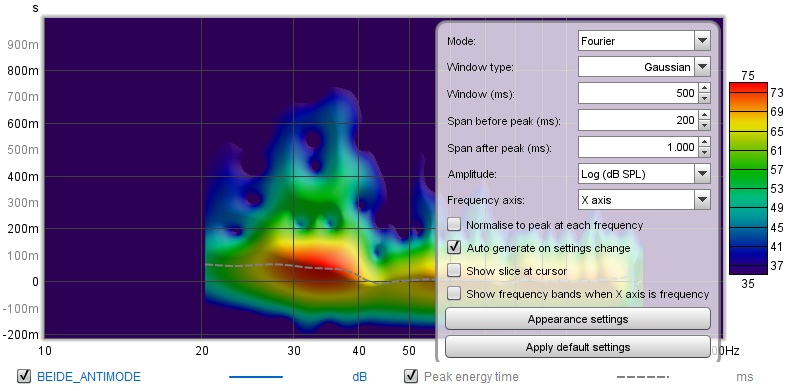Decrease Span before peak value
The width and height of the screenshot is (800, 391).
point(704,125)
